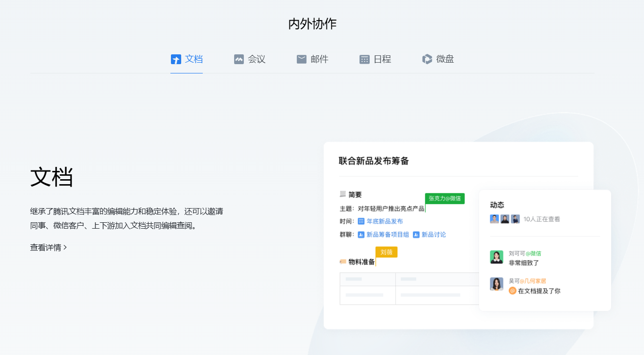The image size is (644, 355).
Task: Click the @微信 tag after 刘可可
Action: coord(533,254)
